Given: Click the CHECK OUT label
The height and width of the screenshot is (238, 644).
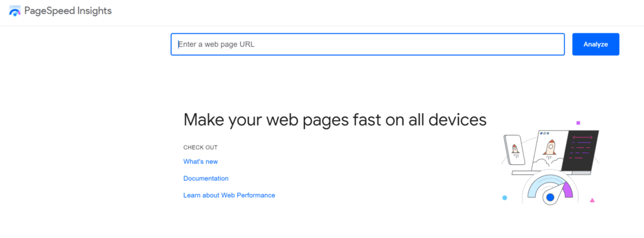Looking at the screenshot, I should [201, 147].
